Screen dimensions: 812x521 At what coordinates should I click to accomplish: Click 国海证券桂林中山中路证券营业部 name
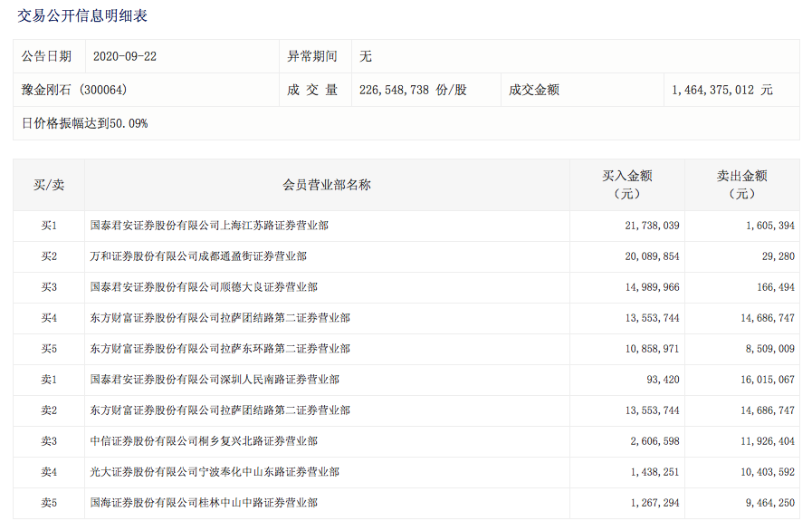(x=204, y=504)
